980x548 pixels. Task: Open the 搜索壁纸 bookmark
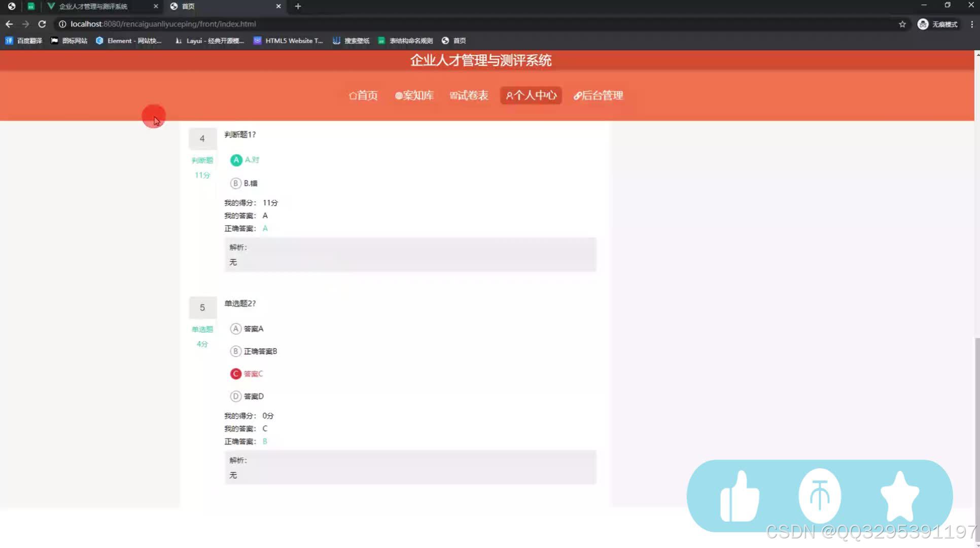[x=351, y=41]
